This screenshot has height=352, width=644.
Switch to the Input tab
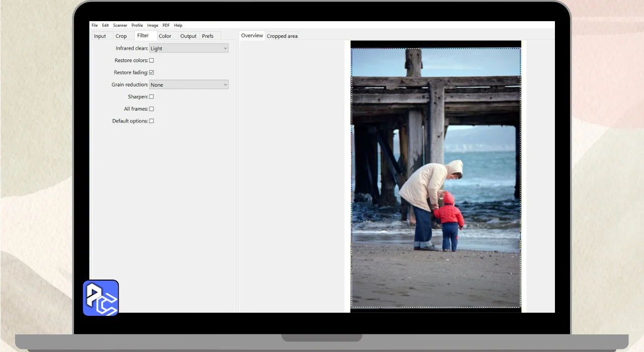pos(100,36)
